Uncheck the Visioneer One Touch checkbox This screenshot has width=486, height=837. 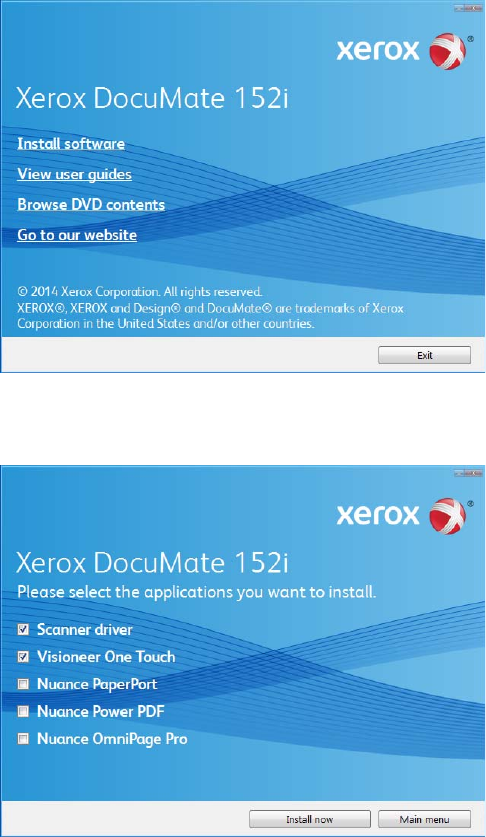click(23, 657)
